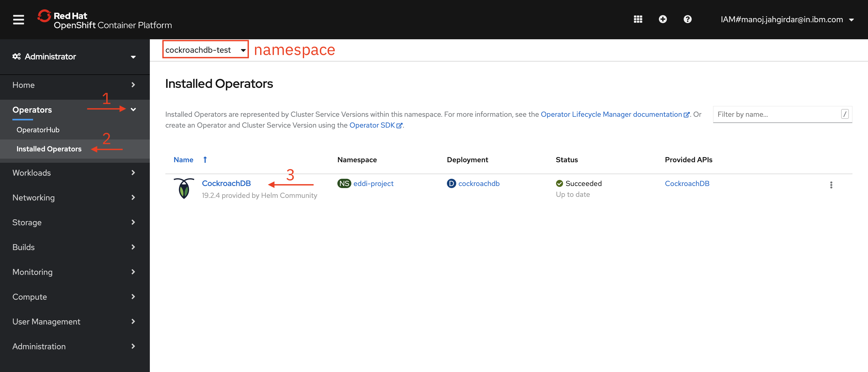Open the CockroachDB operator name link
This screenshot has height=372, width=868.
point(226,183)
